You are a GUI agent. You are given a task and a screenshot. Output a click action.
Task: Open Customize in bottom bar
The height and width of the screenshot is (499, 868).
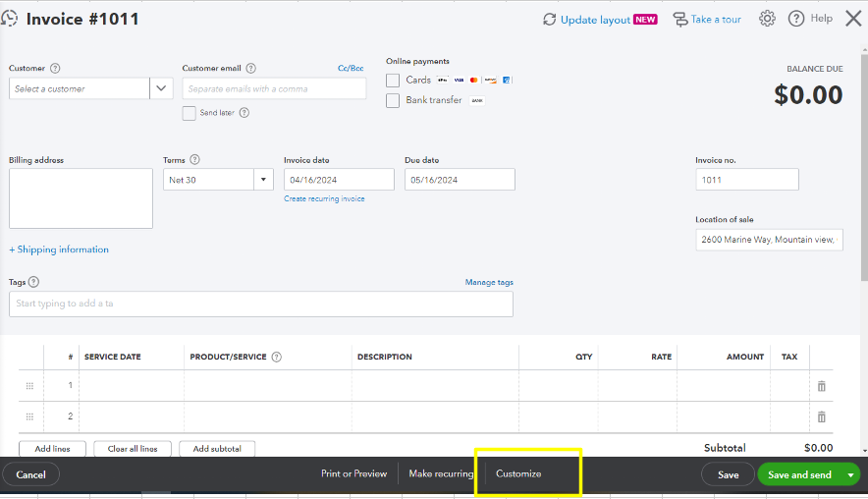click(x=518, y=474)
